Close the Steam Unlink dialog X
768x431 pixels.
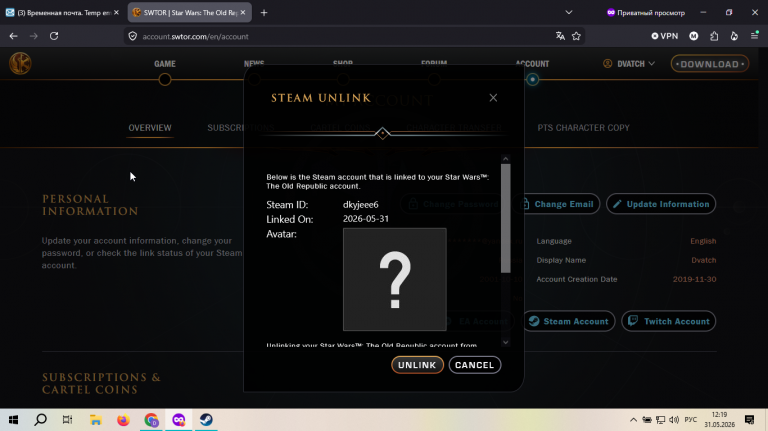(493, 98)
